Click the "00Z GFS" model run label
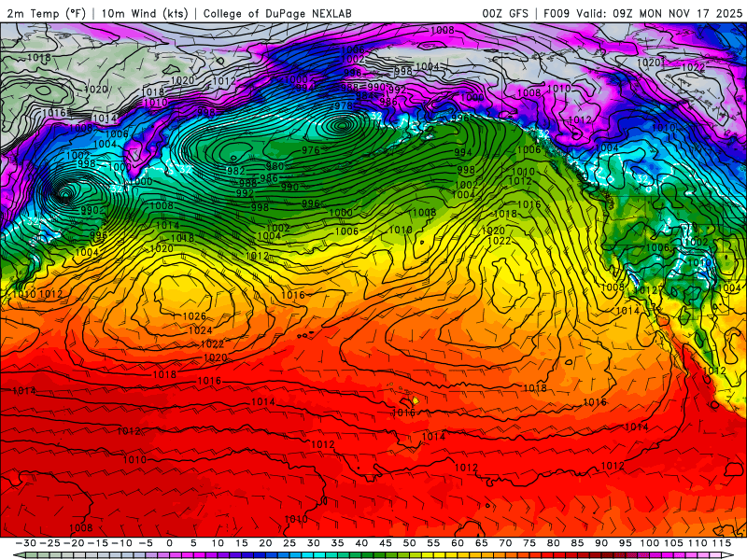This screenshot has height=560, width=747. 505,13
